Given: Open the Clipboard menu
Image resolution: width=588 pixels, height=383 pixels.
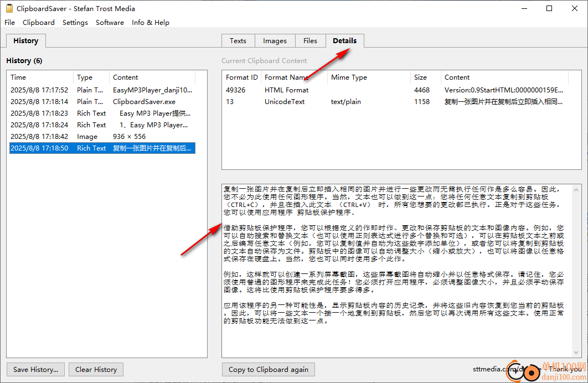Looking at the screenshot, I should pyautogui.click(x=39, y=23).
